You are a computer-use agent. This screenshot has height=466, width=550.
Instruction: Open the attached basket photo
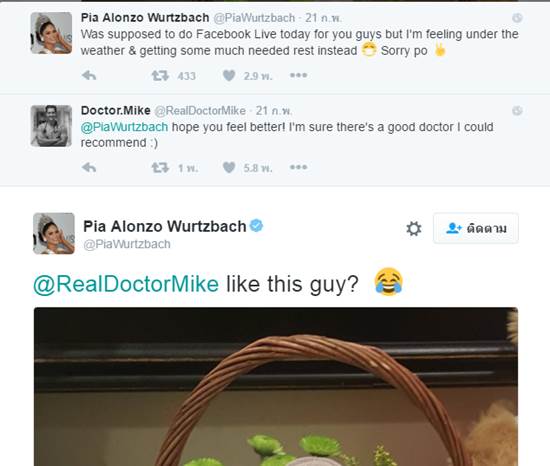coord(276,386)
